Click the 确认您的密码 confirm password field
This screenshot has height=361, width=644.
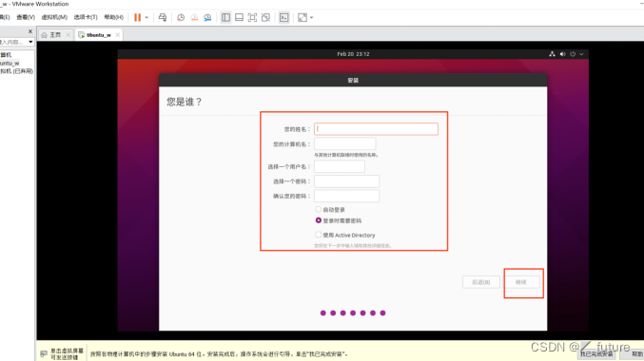346,196
